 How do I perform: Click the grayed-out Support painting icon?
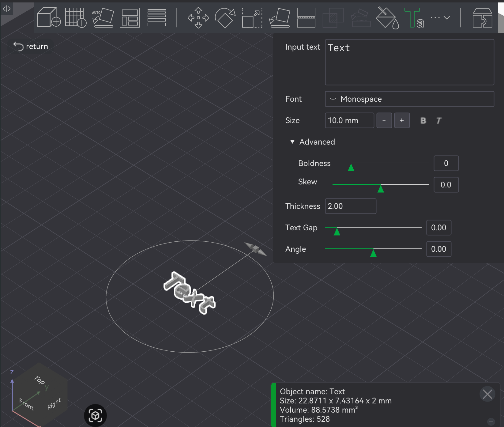(360, 17)
